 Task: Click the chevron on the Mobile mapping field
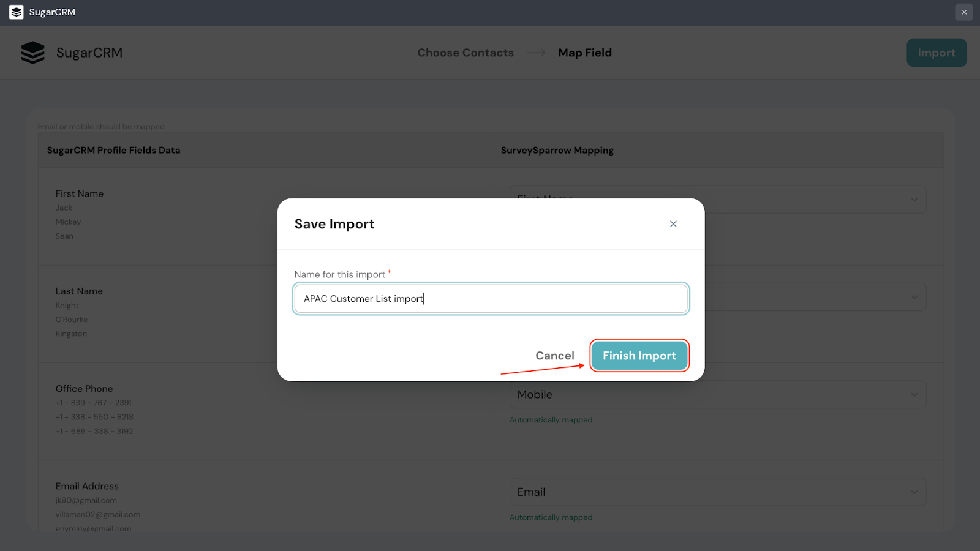tap(914, 395)
